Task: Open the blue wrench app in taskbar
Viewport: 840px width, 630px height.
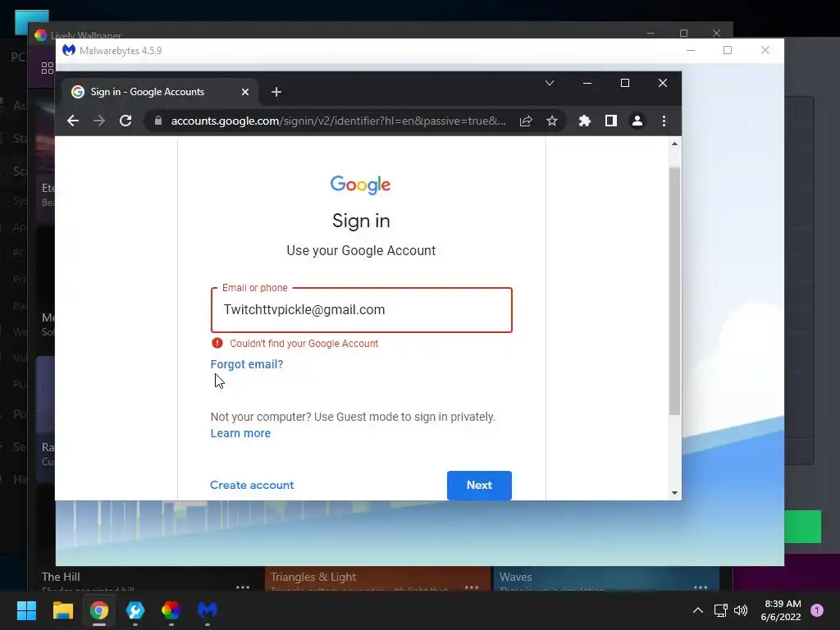Action: (x=135, y=610)
